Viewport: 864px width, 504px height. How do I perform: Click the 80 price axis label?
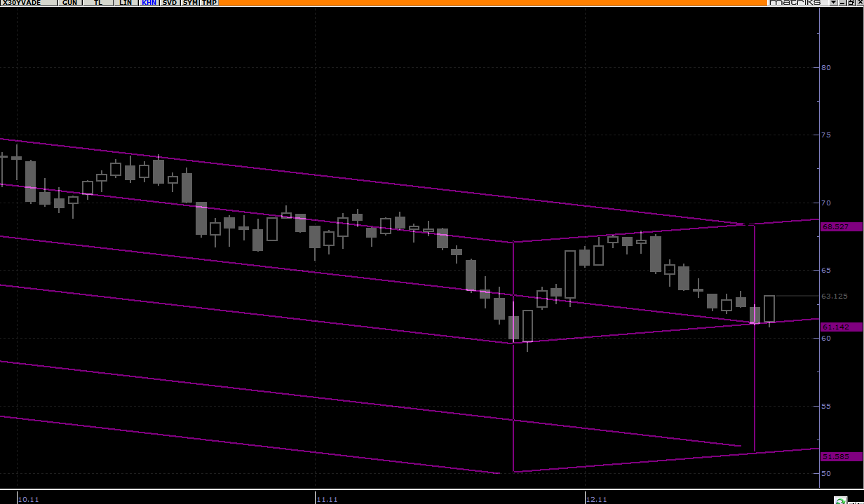tap(826, 67)
